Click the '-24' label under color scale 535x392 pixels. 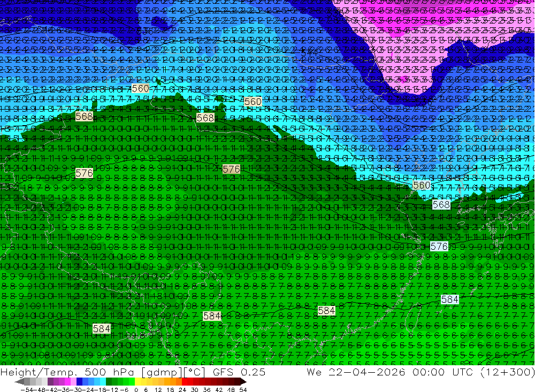coord(88,390)
